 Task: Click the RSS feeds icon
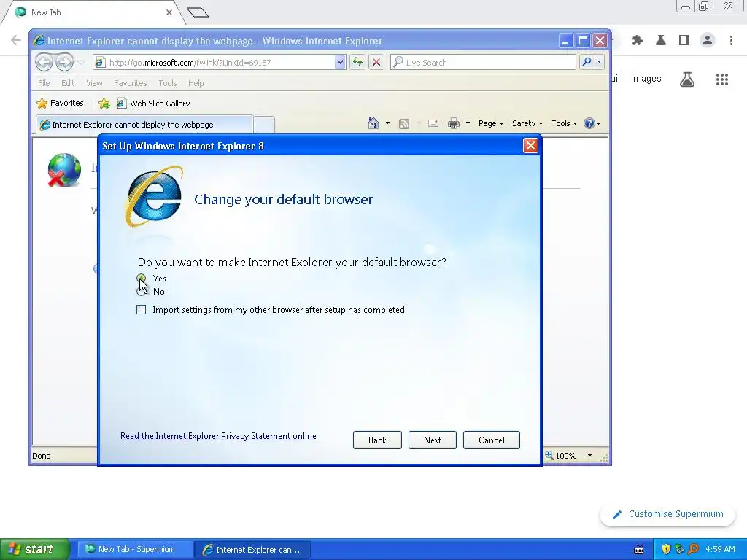click(x=404, y=124)
